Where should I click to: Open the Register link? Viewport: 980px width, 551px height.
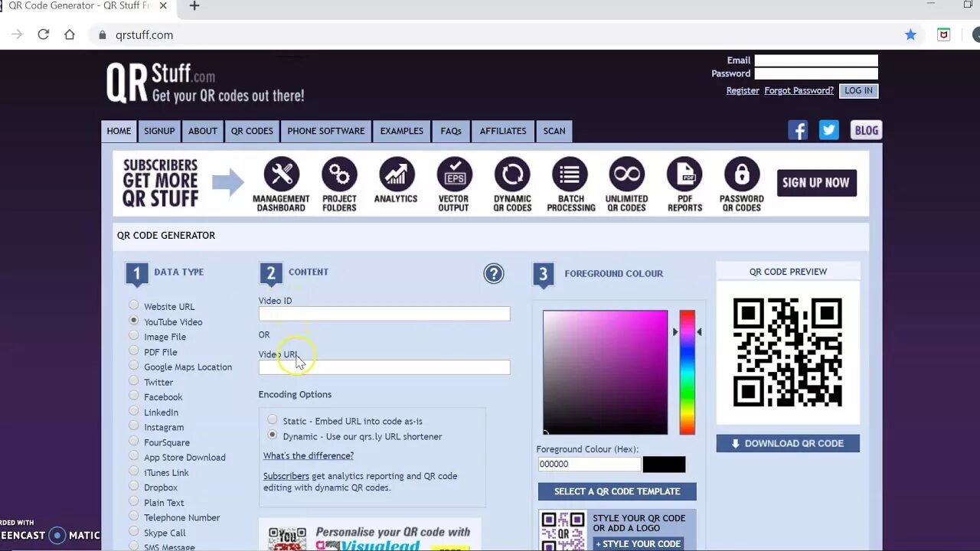click(743, 90)
